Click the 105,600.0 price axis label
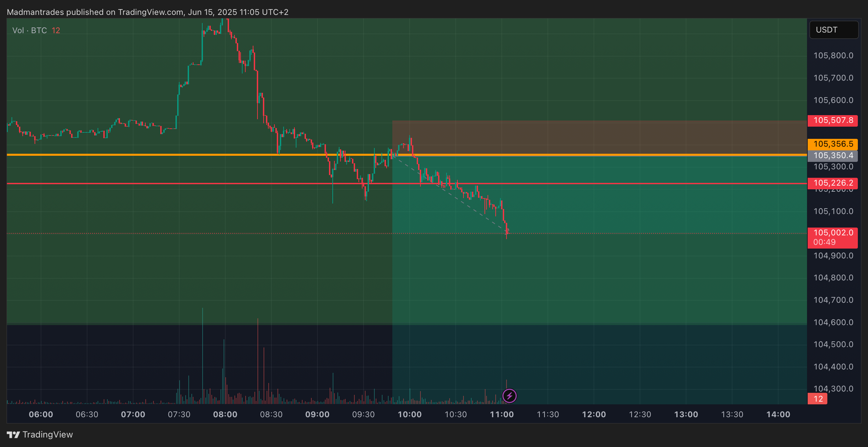Image resolution: width=868 pixels, height=447 pixels. (833, 100)
